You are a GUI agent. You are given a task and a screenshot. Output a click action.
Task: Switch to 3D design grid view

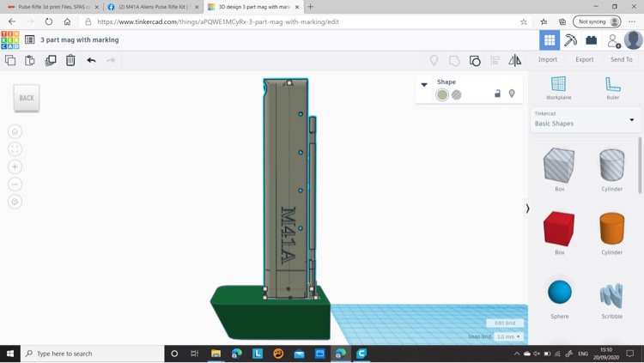point(550,40)
